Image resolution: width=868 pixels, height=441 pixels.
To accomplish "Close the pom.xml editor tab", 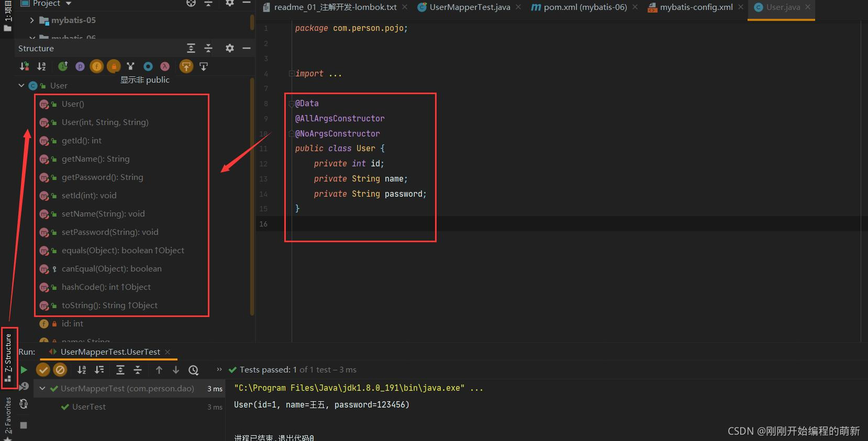I will 635,7.
